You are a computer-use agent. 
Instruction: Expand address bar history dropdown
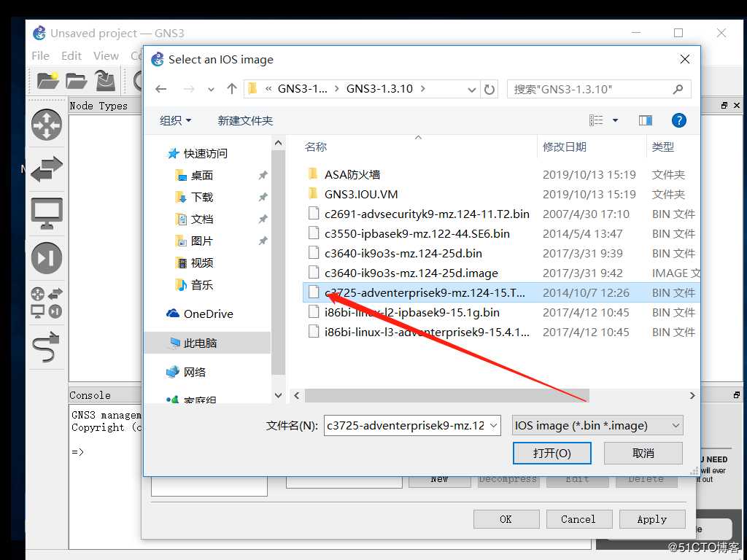point(472,90)
